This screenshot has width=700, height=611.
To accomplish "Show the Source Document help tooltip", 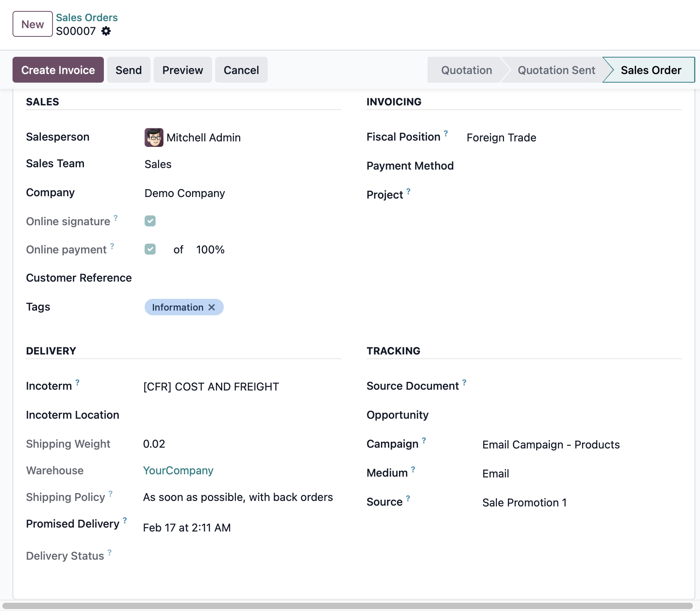I will click(464, 382).
